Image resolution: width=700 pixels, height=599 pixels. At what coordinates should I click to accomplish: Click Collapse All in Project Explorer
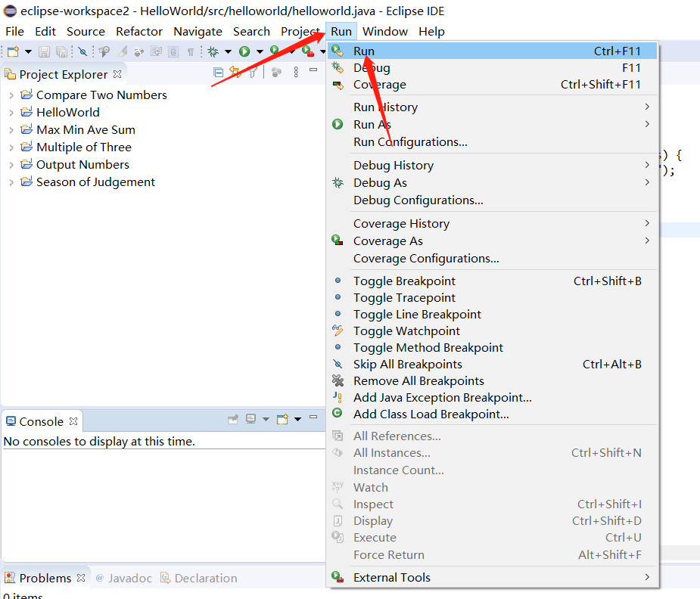[218, 73]
